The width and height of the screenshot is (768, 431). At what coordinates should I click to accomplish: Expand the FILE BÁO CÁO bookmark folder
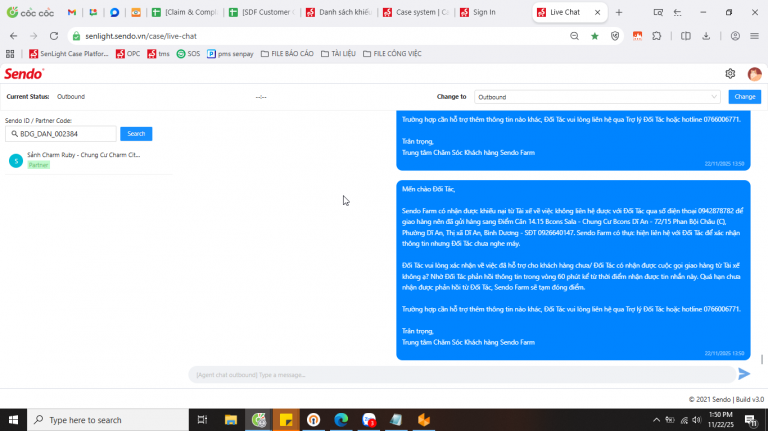pos(287,54)
